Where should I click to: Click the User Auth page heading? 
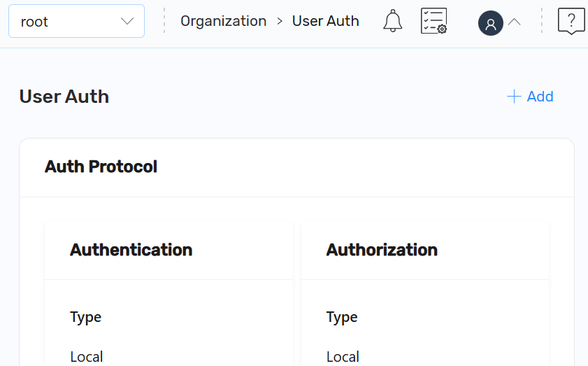click(x=64, y=97)
